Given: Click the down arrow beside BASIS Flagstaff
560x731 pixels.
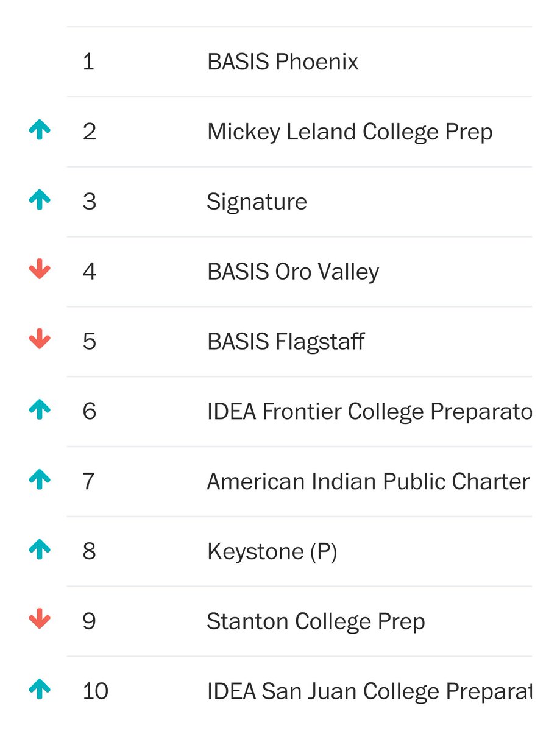Looking at the screenshot, I should [x=40, y=339].
